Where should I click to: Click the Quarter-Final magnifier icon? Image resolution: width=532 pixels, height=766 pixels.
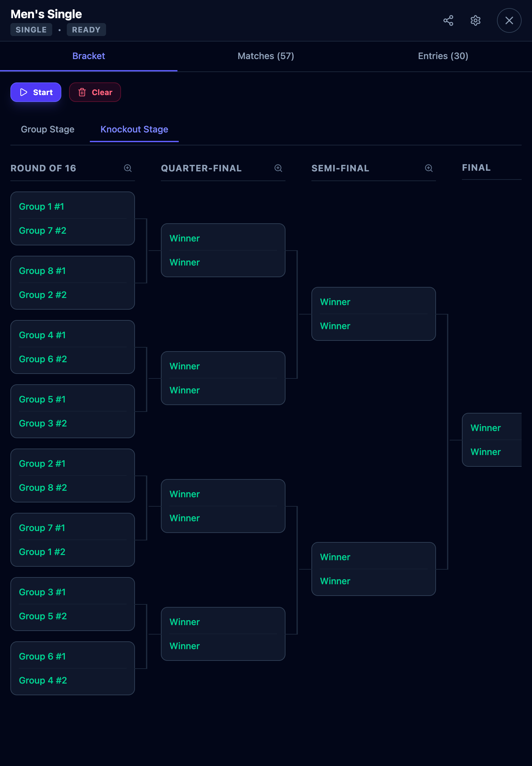tap(278, 168)
